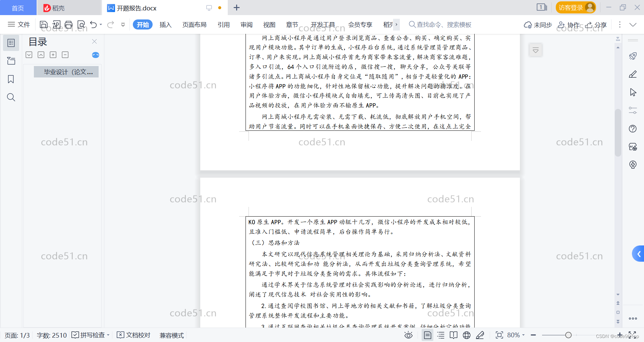Open the more options vertical dots

[620, 24]
